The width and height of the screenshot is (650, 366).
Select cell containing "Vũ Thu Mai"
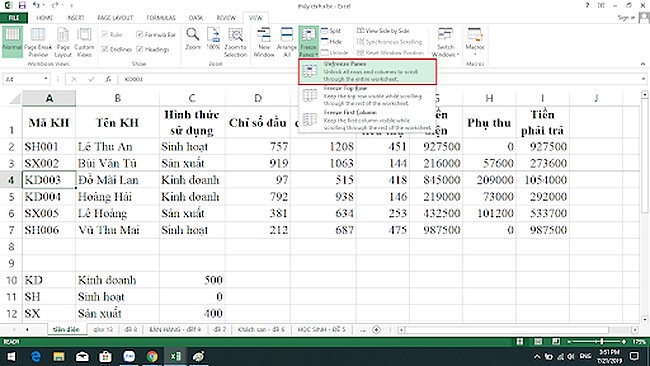[117, 230]
